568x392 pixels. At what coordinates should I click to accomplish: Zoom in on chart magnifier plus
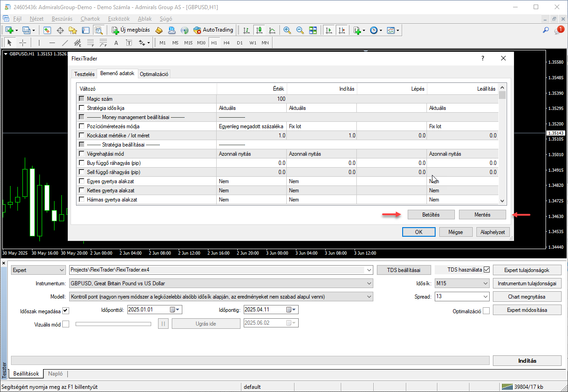tap(287, 30)
